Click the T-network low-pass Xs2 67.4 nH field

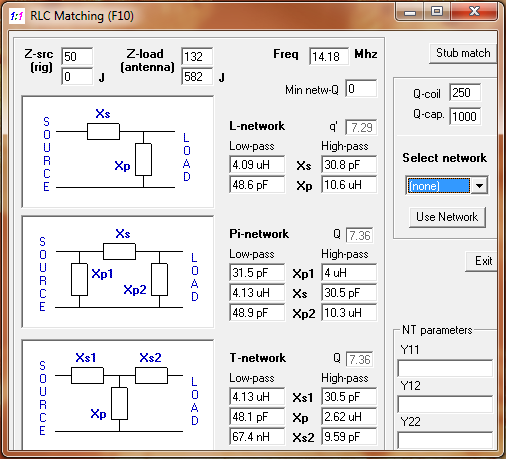click(x=257, y=436)
